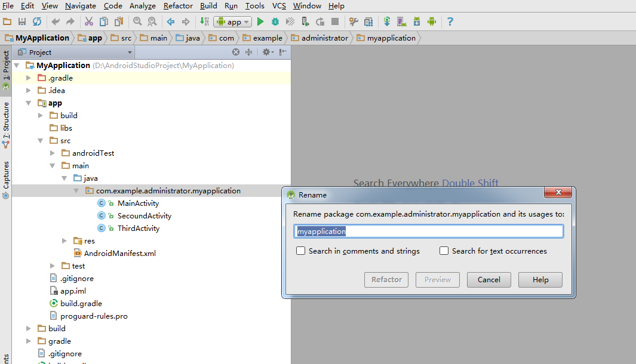Enable Search for text occurrences

(x=444, y=251)
